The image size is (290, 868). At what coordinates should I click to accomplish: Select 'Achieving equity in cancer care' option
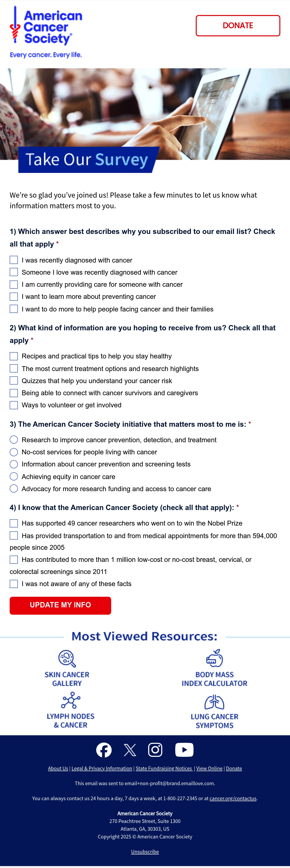(14, 476)
